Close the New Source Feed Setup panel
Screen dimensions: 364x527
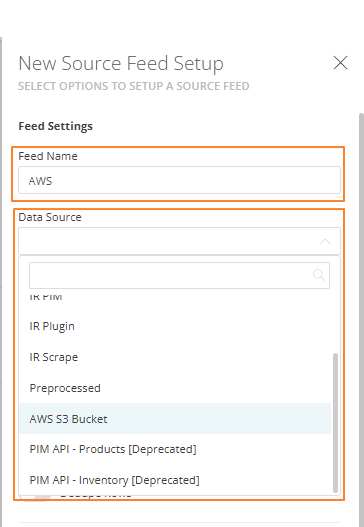340,63
